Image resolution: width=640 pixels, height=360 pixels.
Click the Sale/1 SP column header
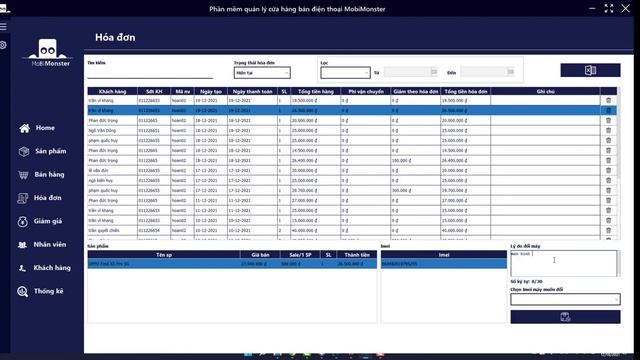tap(300, 255)
